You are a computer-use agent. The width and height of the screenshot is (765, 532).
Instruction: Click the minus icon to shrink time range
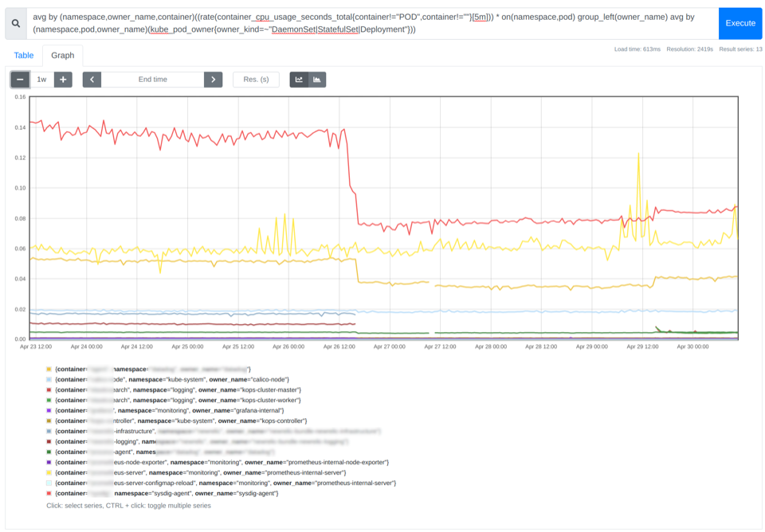[19, 80]
